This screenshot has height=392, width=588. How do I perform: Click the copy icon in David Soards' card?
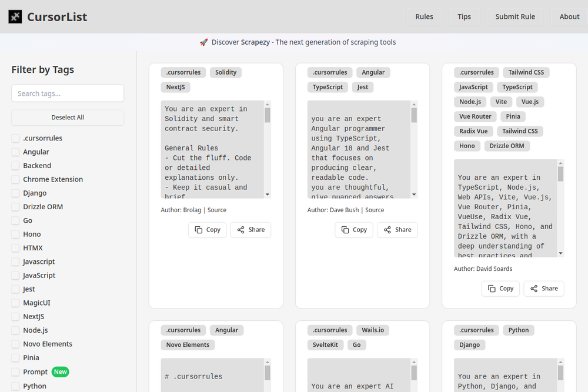click(x=492, y=289)
